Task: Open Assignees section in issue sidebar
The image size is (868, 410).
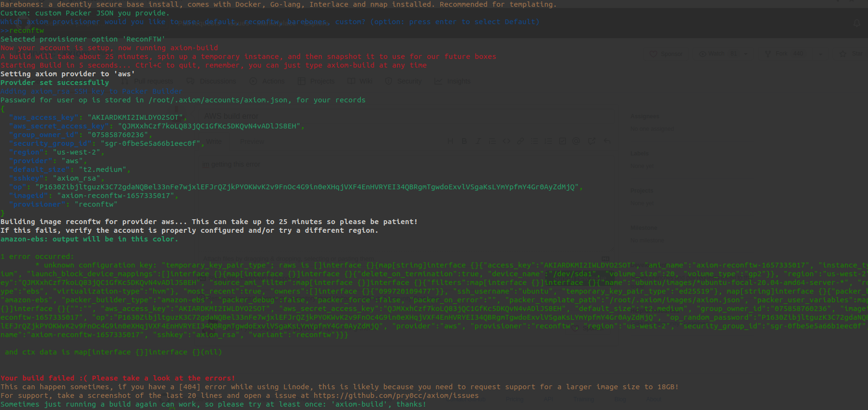Action: pos(645,116)
